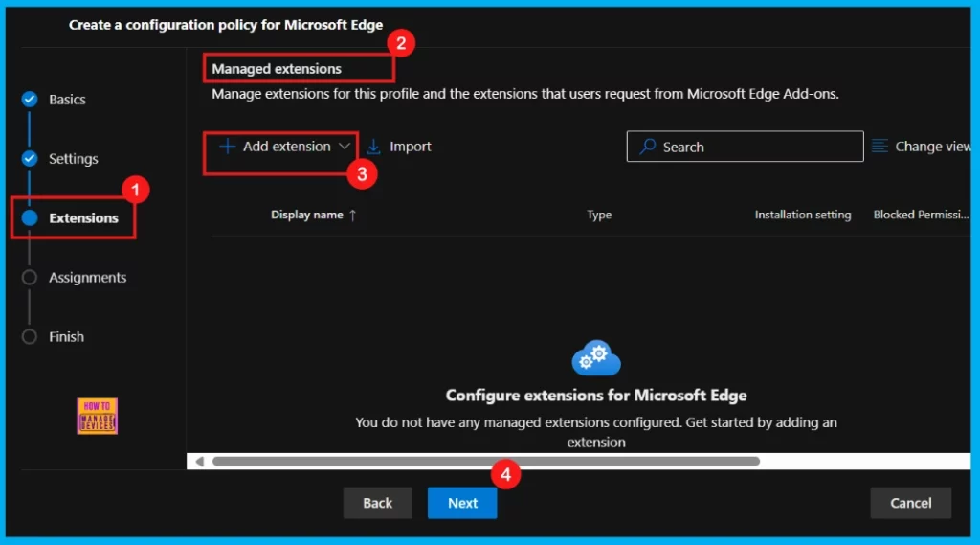Click the Settings completed checkmark icon
980x545 pixels.
[x=30, y=158]
